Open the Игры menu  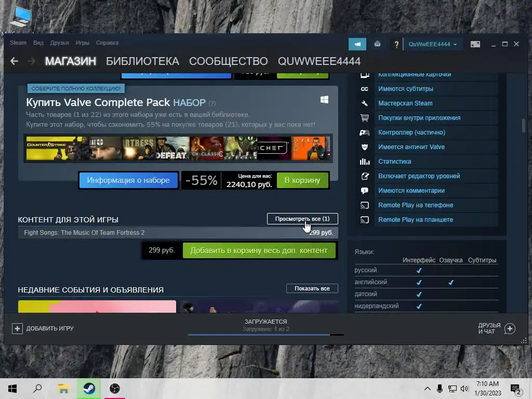pyautogui.click(x=83, y=43)
